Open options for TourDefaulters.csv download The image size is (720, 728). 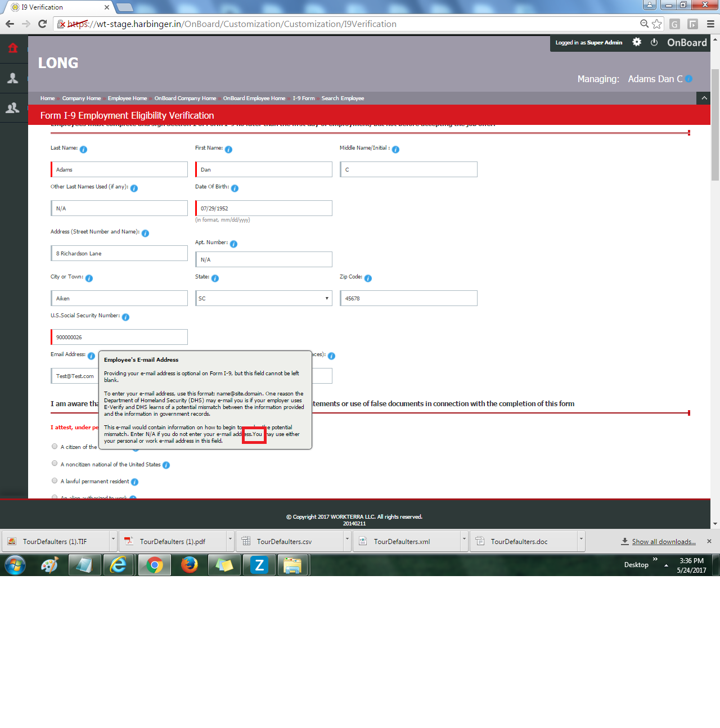coord(347,541)
